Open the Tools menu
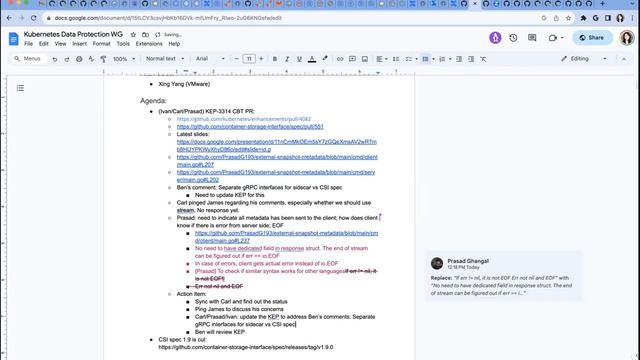The image size is (640, 360). coord(123,44)
